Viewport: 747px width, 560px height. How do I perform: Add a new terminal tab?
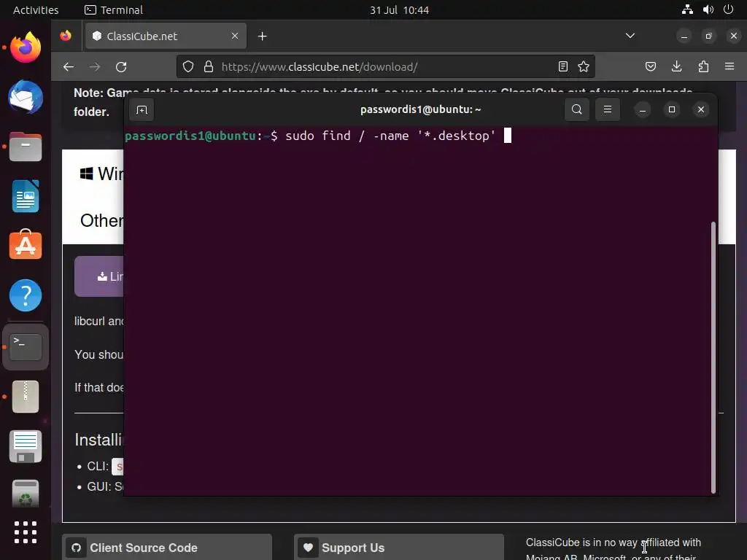[142, 110]
